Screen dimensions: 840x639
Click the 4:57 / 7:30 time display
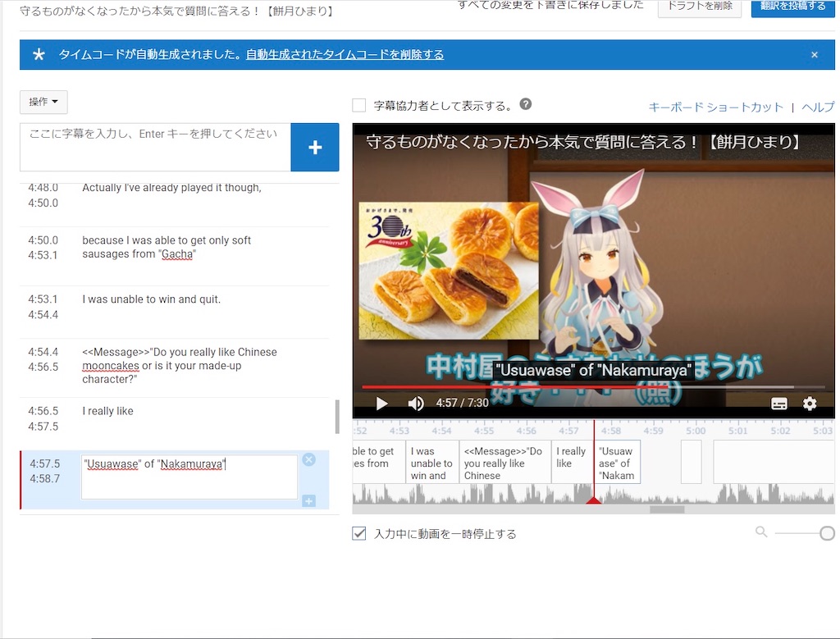click(462, 403)
